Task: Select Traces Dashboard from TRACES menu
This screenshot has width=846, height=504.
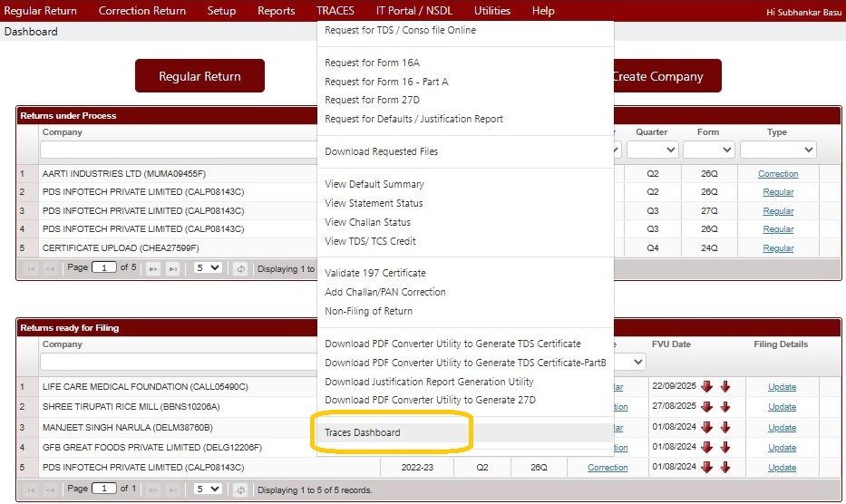Action: [x=363, y=432]
